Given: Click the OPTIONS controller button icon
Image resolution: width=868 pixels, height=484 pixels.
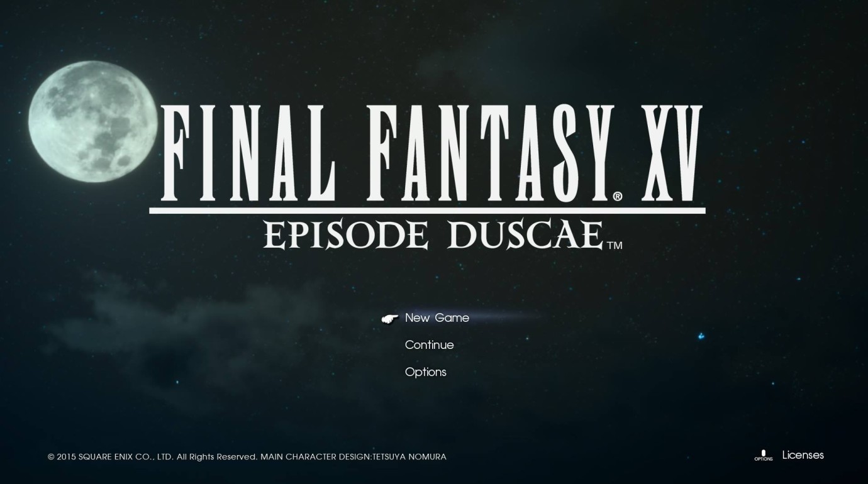Looking at the screenshot, I should point(763,455).
